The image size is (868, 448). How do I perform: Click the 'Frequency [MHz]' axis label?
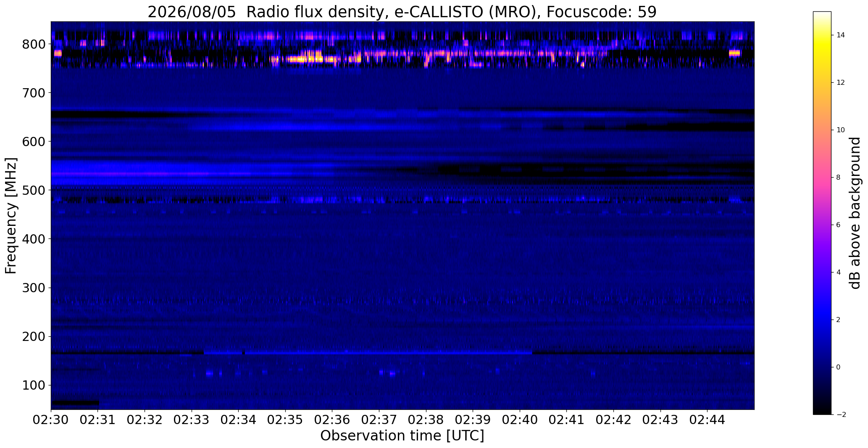click(11, 215)
